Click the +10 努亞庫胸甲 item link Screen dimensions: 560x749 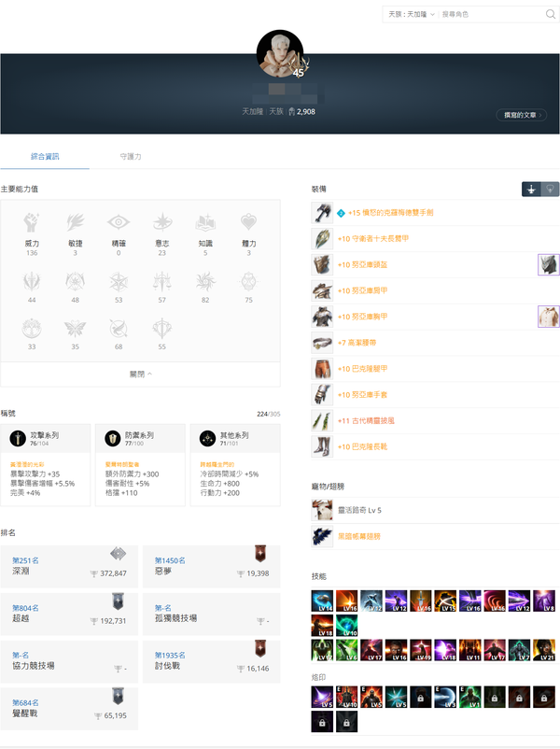coord(362,317)
